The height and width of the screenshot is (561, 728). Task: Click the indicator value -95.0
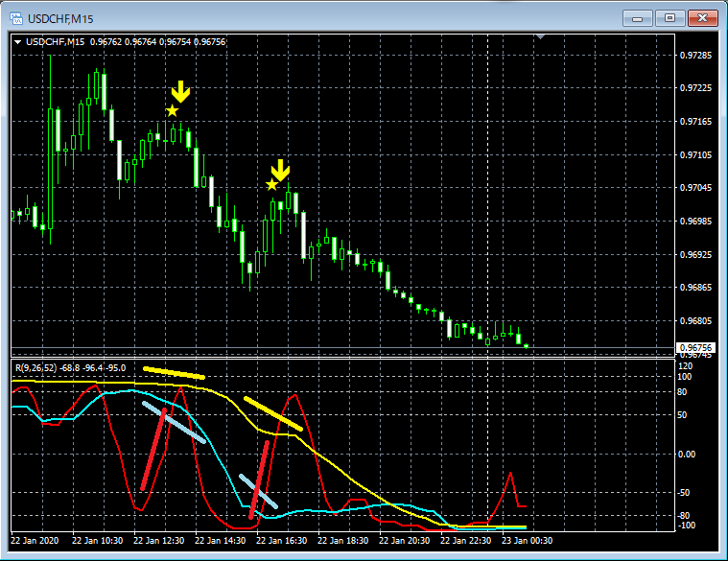coord(116,368)
